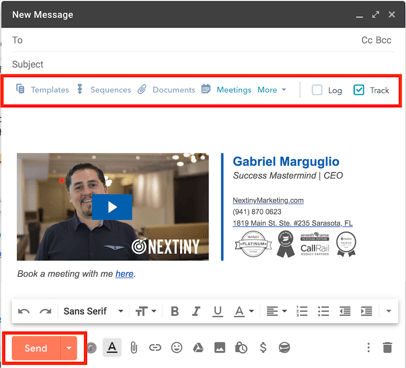Click the insert photo icon
406x368 pixels.
[220, 348]
